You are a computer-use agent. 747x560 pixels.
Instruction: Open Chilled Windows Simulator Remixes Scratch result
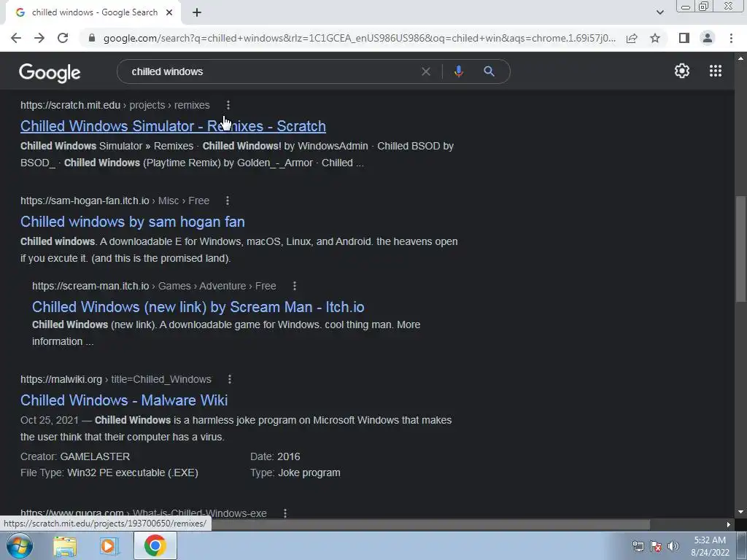click(x=173, y=126)
